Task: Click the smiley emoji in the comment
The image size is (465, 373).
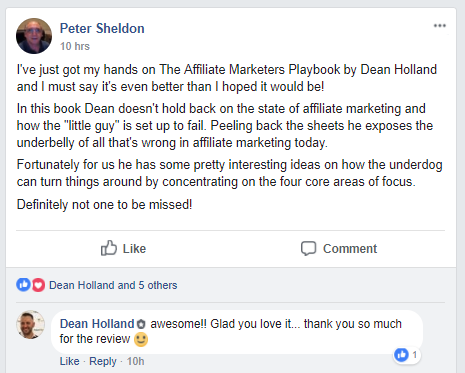Action: click(x=141, y=339)
